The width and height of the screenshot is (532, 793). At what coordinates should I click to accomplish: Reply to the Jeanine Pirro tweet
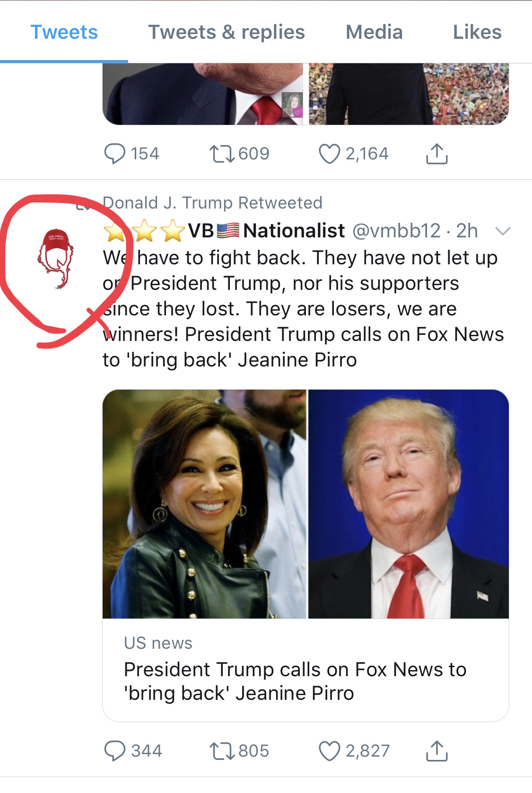pos(115,750)
